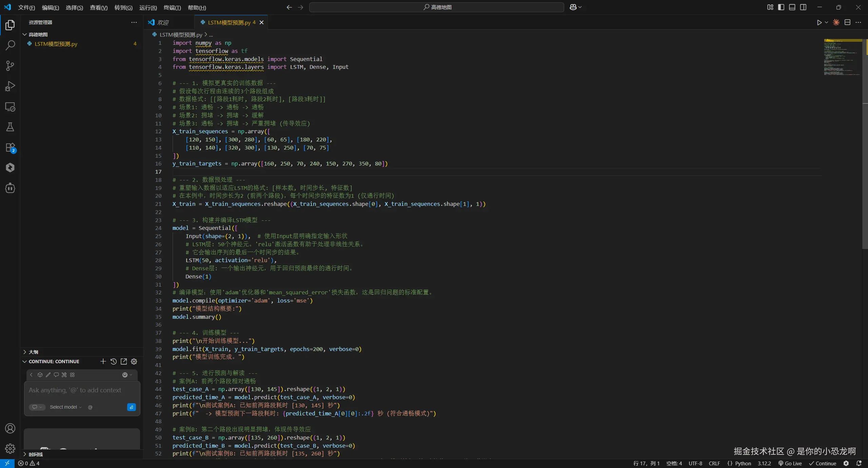Toggle the secondary sidebar layout button
The image size is (868, 468).
click(803, 7)
